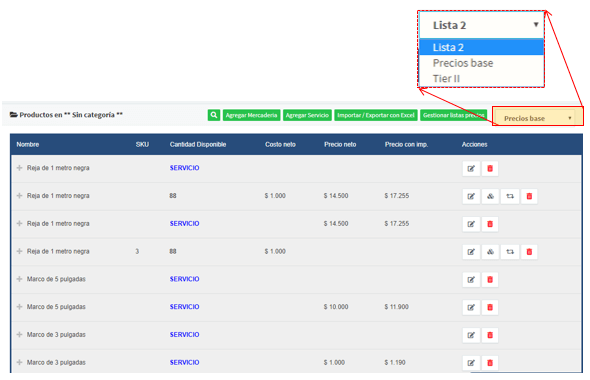Click the Precio neto column header
Image resolution: width=590 pixels, height=380 pixels.
340,144
